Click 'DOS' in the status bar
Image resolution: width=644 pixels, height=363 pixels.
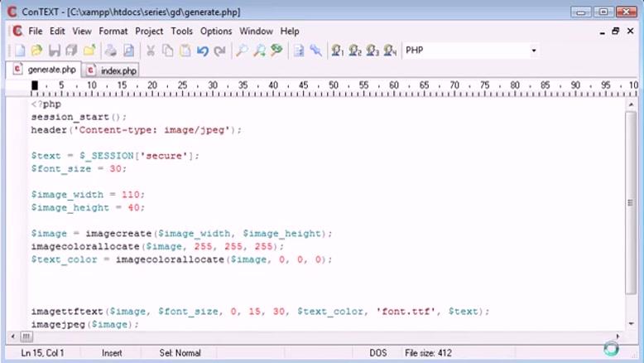377,353
